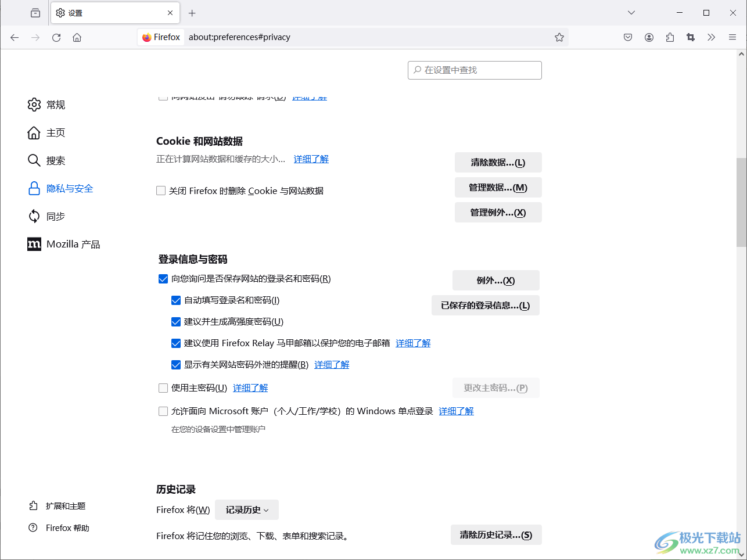Open the application hamburger menu

pyautogui.click(x=732, y=37)
